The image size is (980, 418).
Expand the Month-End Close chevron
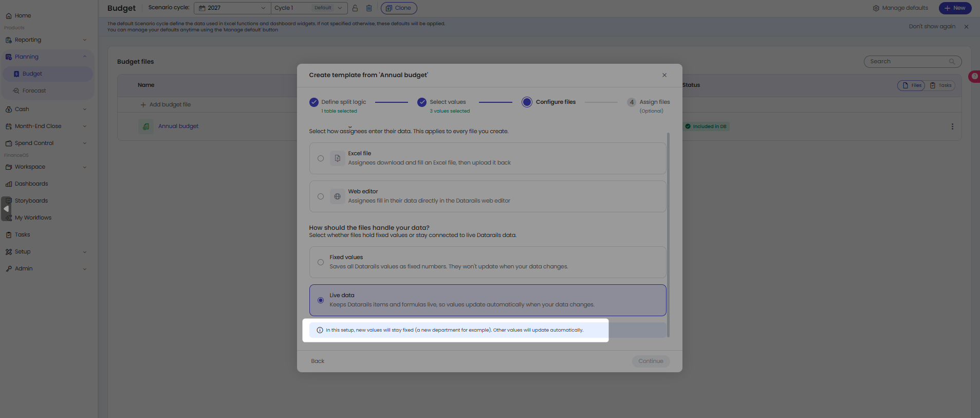coord(85,126)
